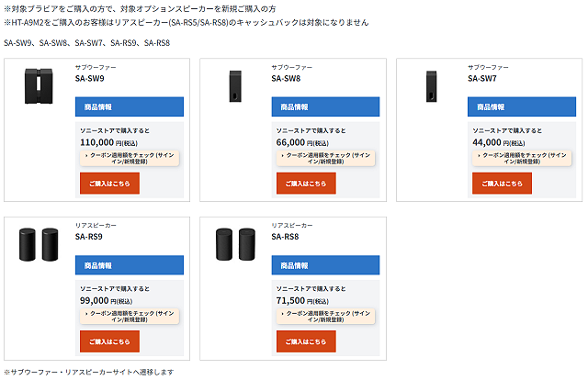Check coupon amount link for SA-SW7
The height and width of the screenshot is (380, 588).
(x=522, y=158)
